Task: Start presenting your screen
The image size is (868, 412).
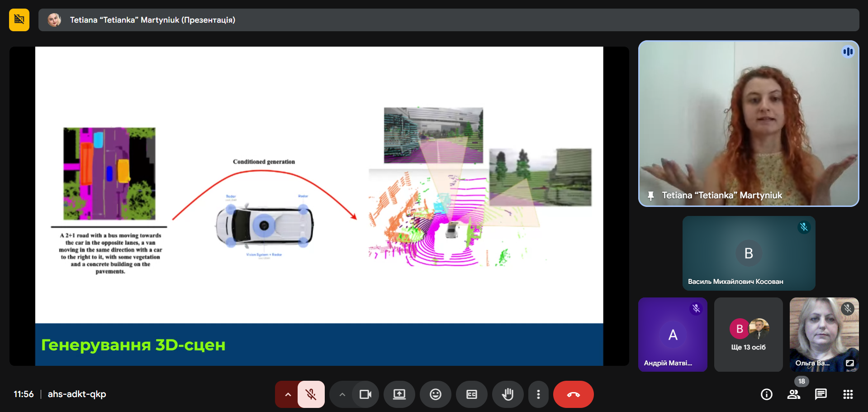Action: pyautogui.click(x=399, y=394)
